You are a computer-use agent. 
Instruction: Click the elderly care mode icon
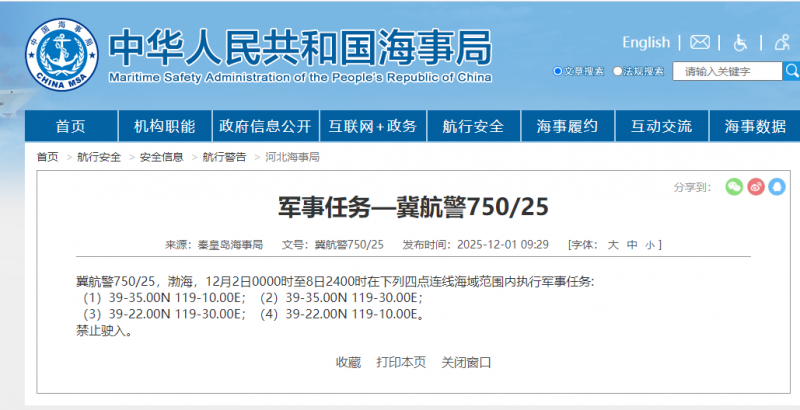click(x=781, y=42)
